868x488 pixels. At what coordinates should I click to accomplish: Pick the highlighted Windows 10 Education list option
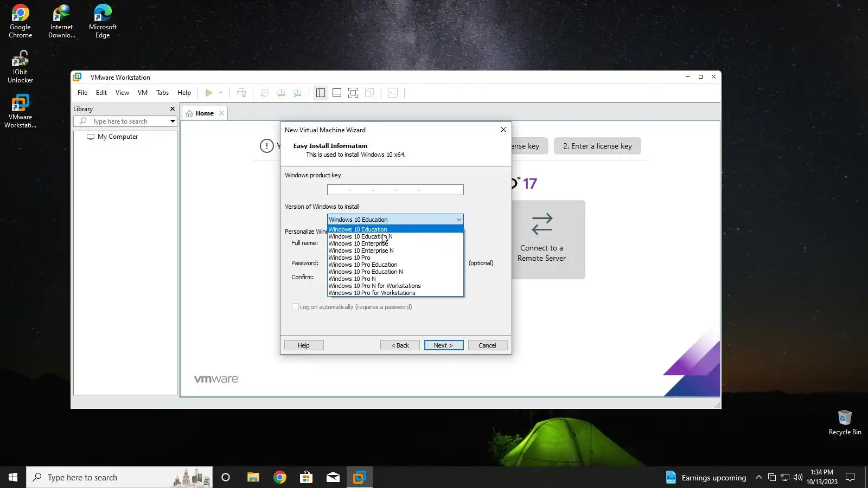click(395, 229)
